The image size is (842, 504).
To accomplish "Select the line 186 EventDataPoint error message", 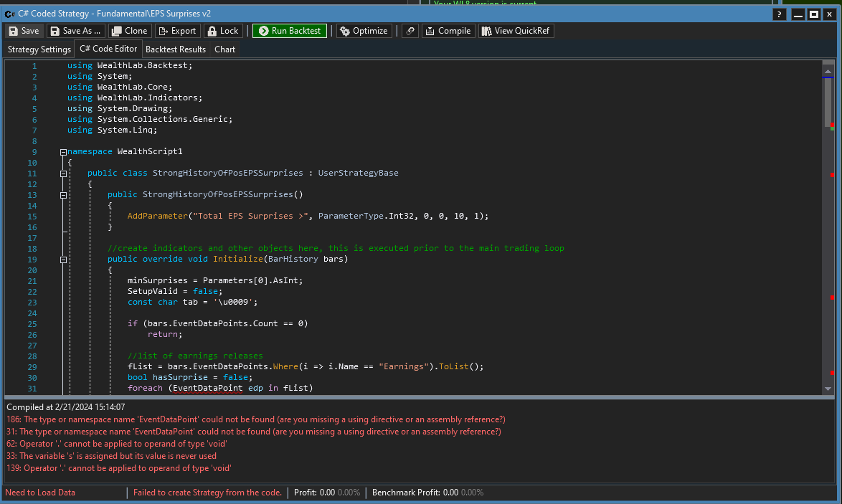I will 255,419.
